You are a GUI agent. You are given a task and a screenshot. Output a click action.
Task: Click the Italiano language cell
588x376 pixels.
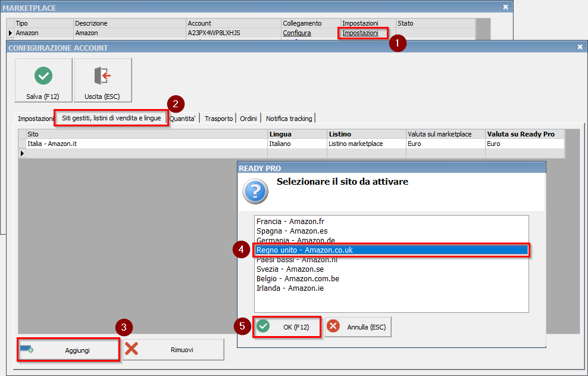pyautogui.click(x=298, y=144)
